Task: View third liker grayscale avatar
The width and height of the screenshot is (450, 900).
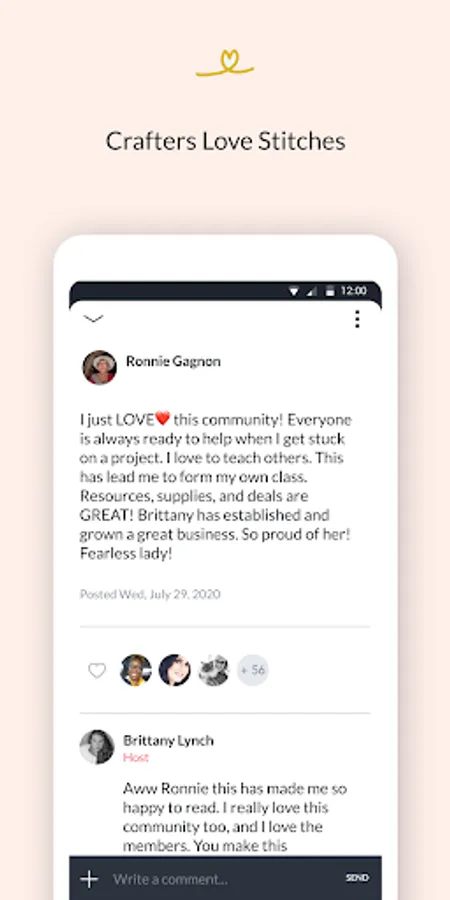Action: pos(214,670)
